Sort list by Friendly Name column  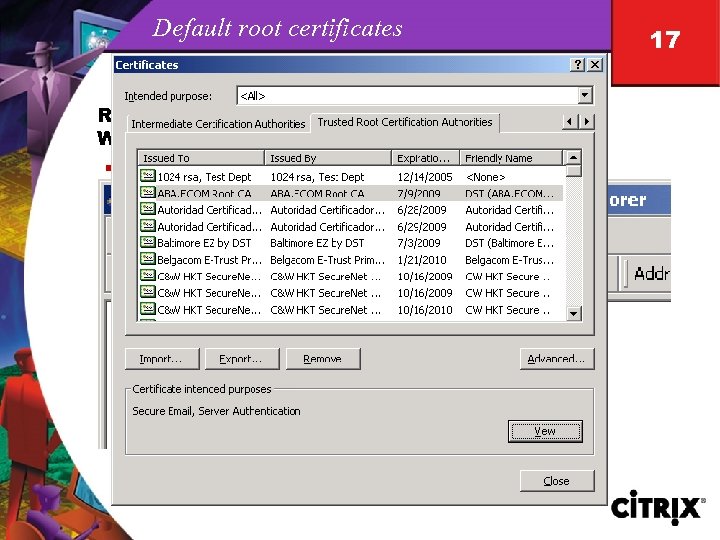(511, 158)
